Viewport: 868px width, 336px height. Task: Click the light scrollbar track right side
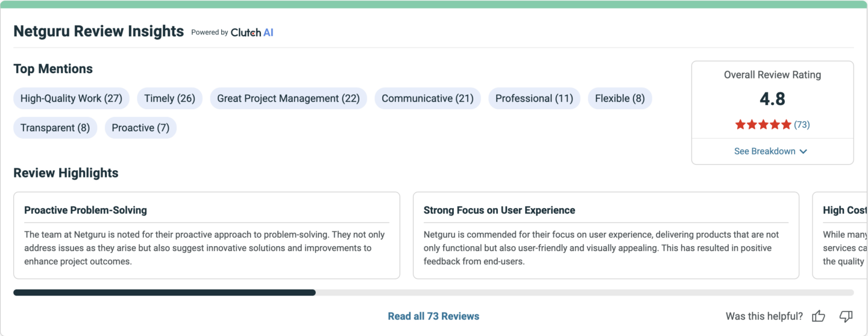coord(585,293)
